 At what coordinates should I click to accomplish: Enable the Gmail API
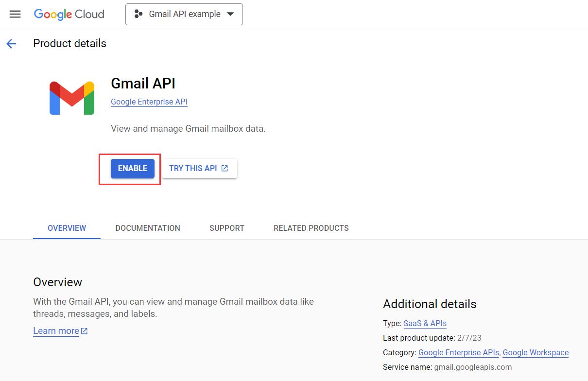(133, 169)
